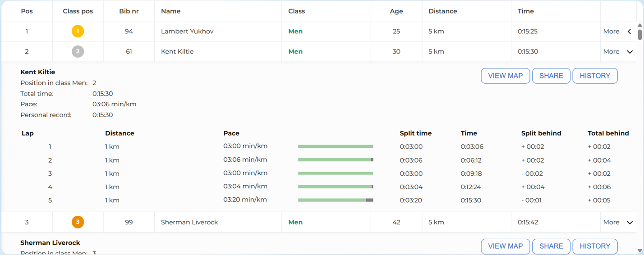Click lap 5 pace 03:20 min/km
The height and width of the screenshot is (255, 644).
[245, 200]
